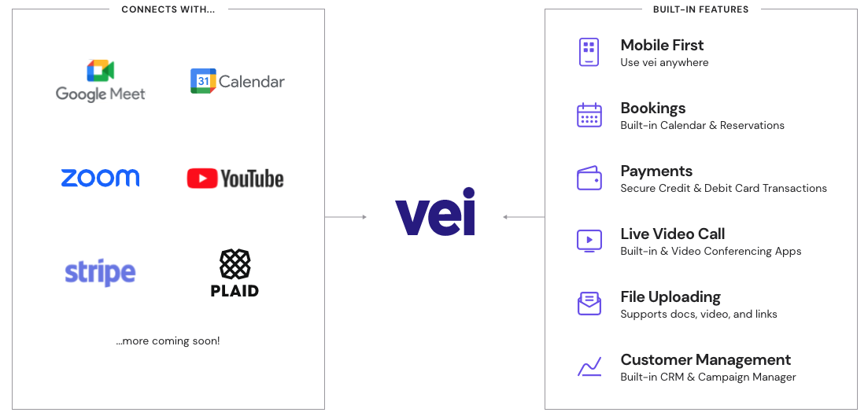Select the Payments feature heading

pyautogui.click(x=656, y=171)
